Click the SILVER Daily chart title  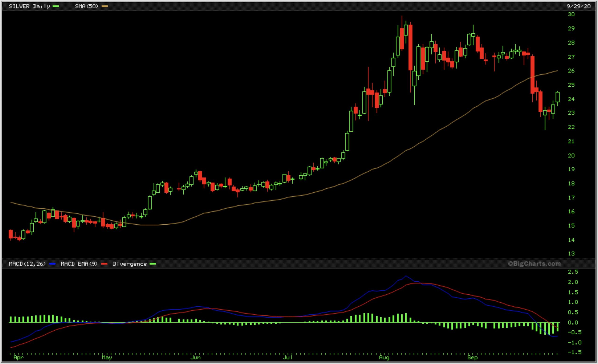tap(29, 6)
